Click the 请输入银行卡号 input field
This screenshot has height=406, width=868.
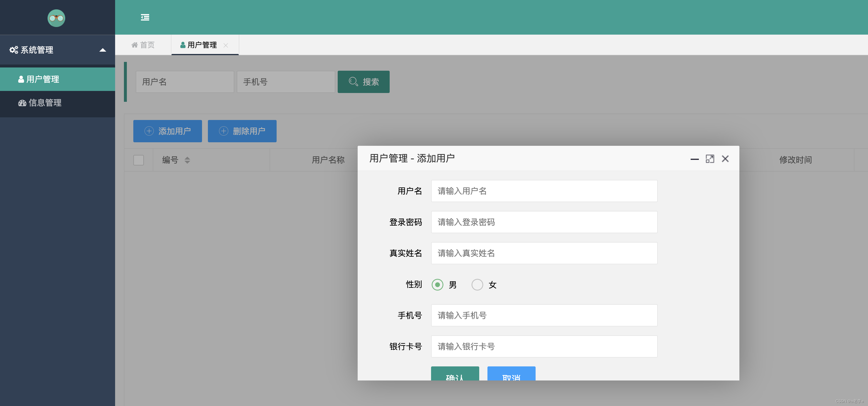pyautogui.click(x=544, y=346)
